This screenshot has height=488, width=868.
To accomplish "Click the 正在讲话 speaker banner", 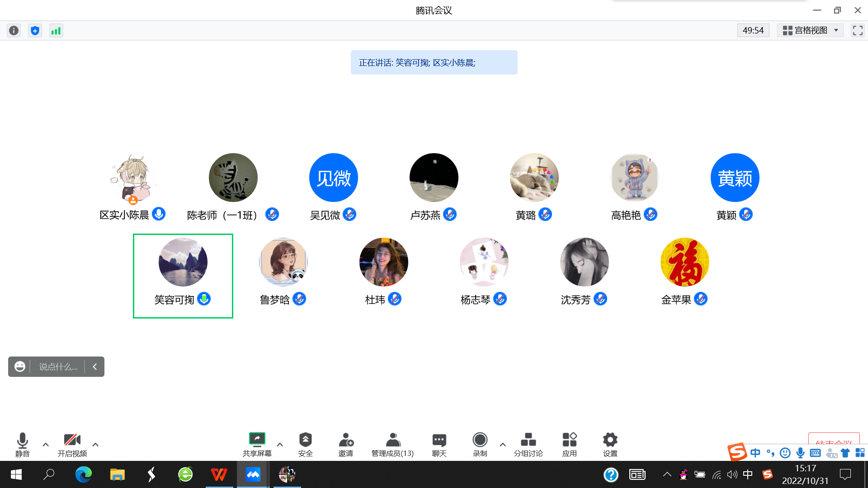I will click(x=434, y=62).
